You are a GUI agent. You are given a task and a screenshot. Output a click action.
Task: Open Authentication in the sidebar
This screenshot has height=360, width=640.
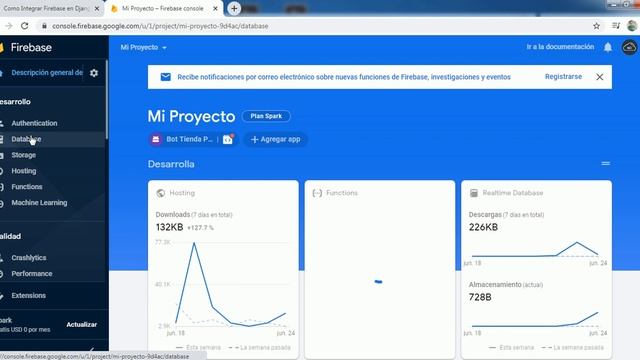(34, 123)
